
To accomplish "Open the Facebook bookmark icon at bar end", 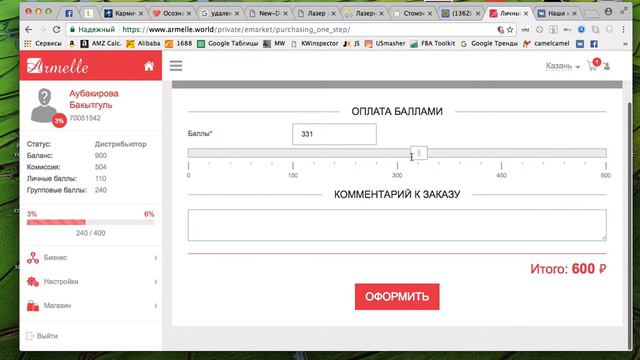I will (594, 43).
